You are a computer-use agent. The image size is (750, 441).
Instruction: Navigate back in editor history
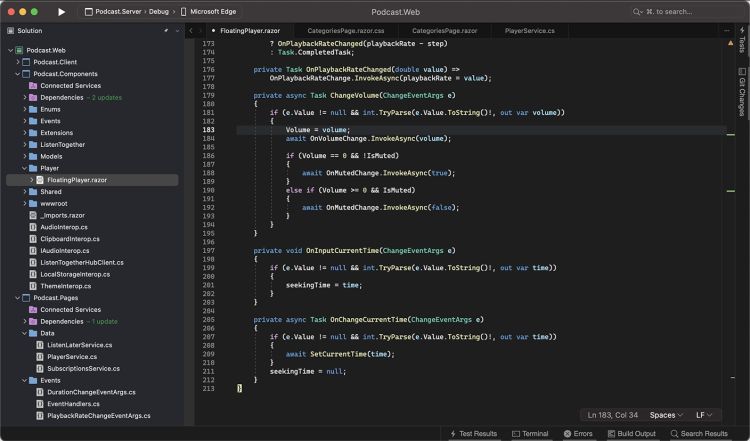click(190, 31)
